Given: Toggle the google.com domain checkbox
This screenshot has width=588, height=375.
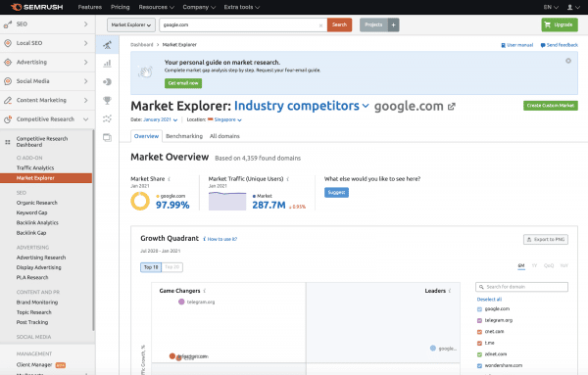Looking at the screenshot, I should tap(479, 309).
